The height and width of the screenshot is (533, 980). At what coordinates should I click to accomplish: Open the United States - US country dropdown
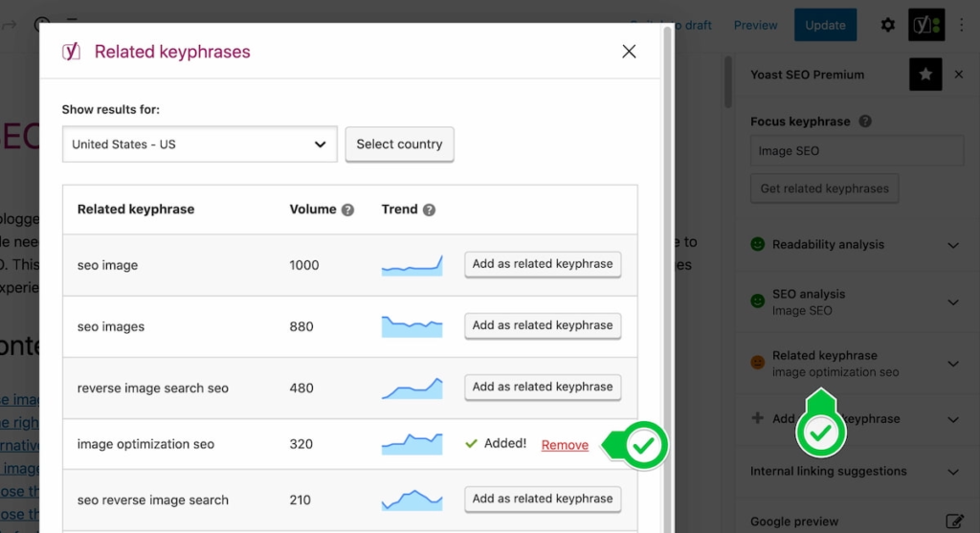coord(199,144)
